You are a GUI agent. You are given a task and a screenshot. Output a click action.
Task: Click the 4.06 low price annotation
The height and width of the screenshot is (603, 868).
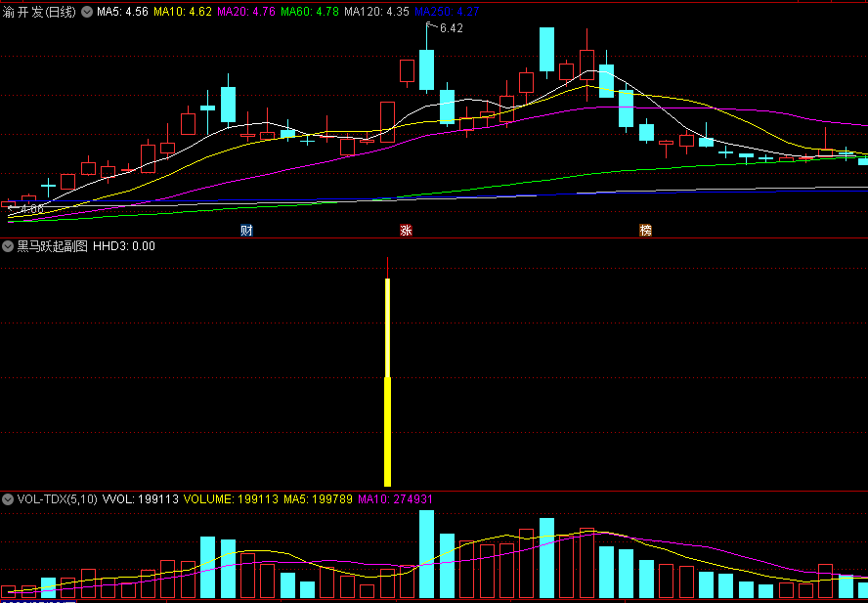coord(31,209)
